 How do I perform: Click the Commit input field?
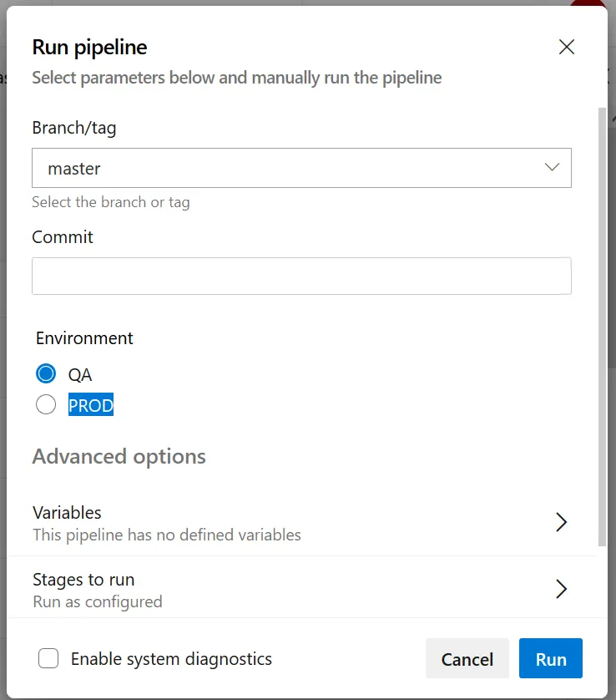pyautogui.click(x=301, y=276)
